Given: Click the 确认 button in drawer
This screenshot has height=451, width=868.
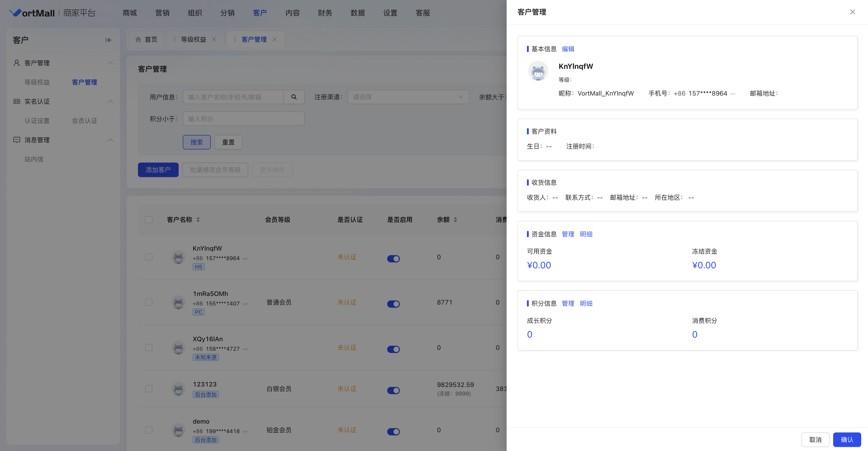Looking at the screenshot, I should 847,439.
